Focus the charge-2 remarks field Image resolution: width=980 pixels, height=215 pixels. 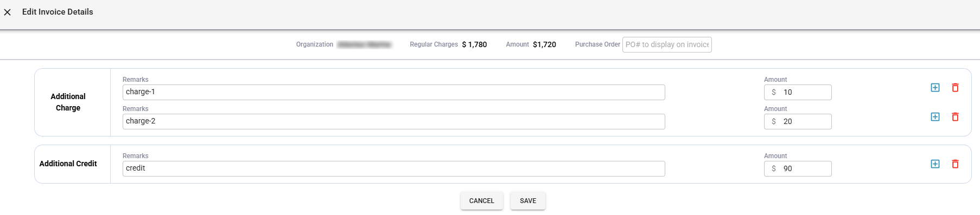tap(393, 121)
